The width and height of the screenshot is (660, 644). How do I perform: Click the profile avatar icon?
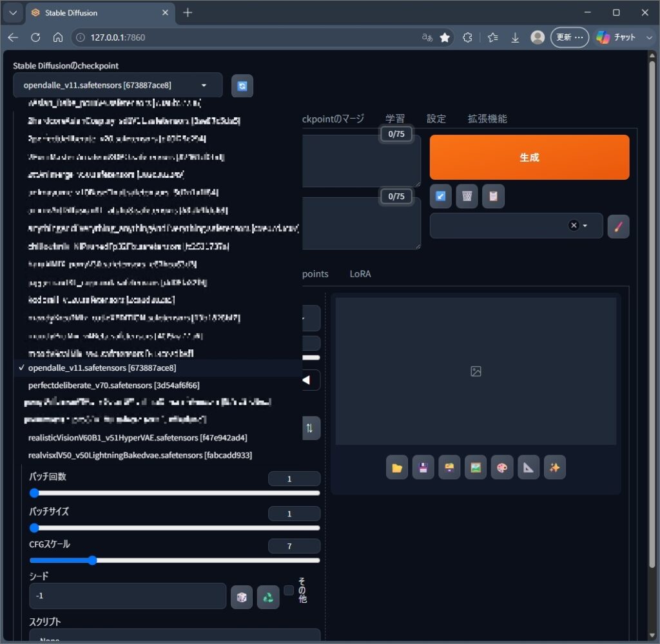[x=538, y=37]
